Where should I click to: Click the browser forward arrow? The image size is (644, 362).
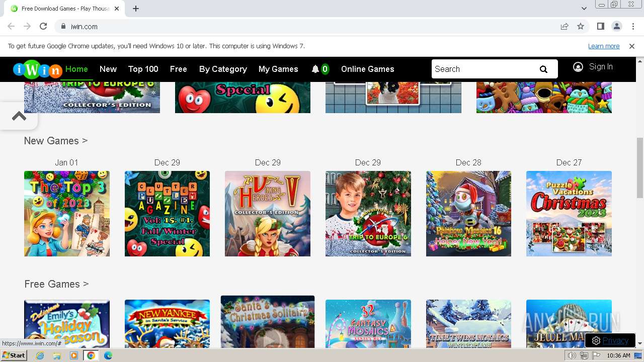click(x=27, y=26)
